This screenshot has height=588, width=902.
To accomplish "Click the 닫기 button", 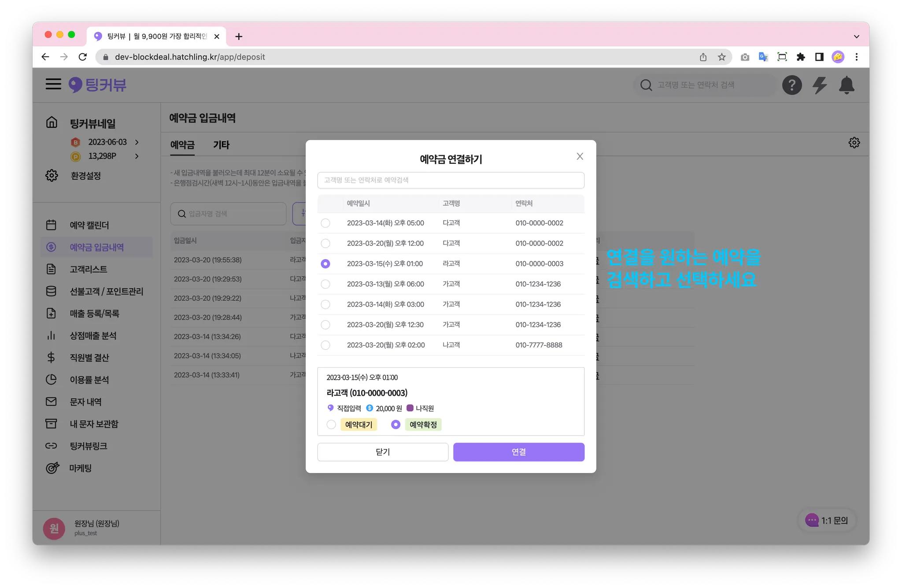I will pyautogui.click(x=383, y=452).
